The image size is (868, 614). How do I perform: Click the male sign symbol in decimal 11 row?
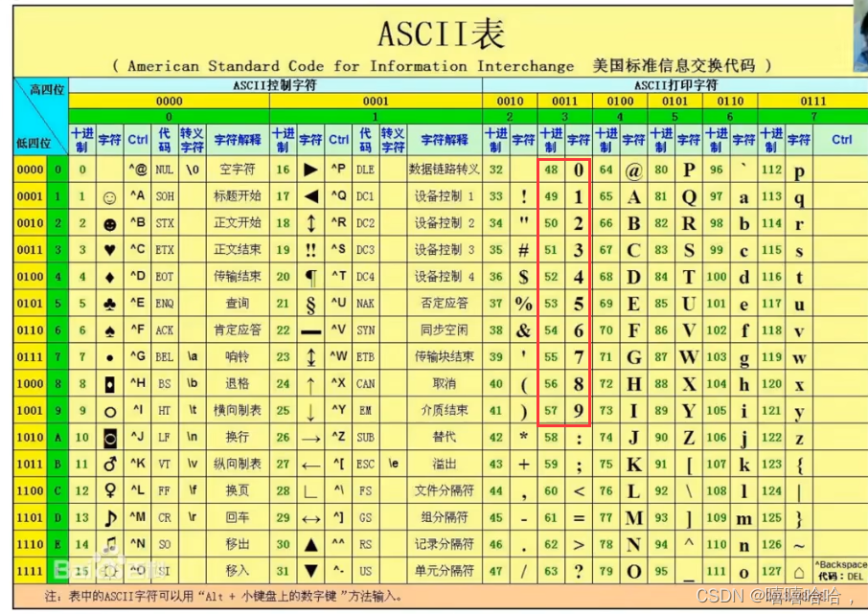[110, 464]
